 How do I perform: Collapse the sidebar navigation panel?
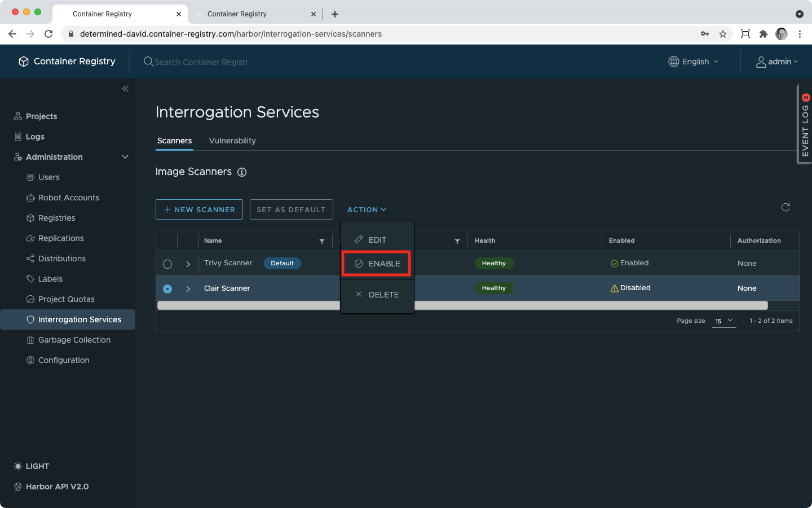tap(125, 89)
